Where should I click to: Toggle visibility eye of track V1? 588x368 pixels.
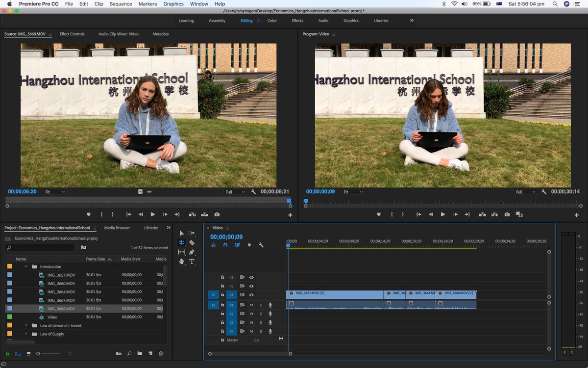coord(251,295)
